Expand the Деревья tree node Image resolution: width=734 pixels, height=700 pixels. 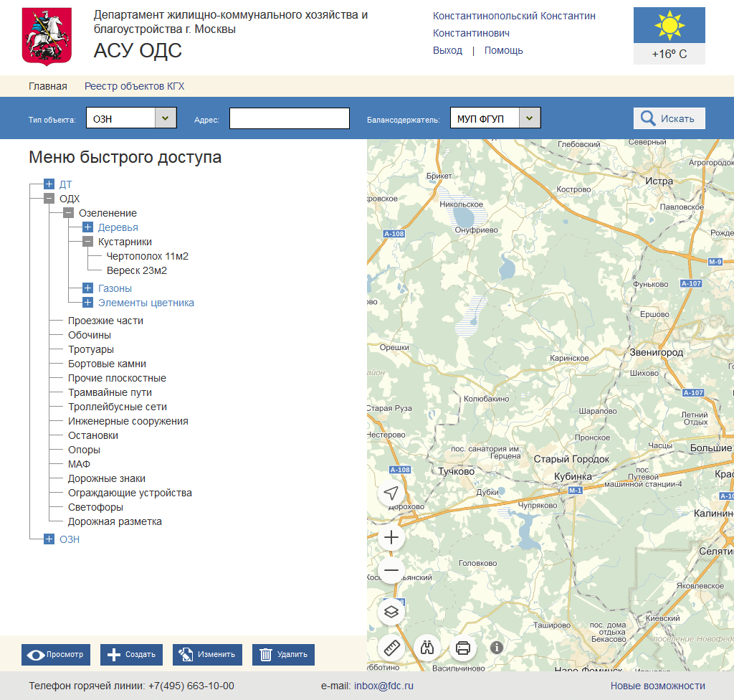[x=87, y=227]
